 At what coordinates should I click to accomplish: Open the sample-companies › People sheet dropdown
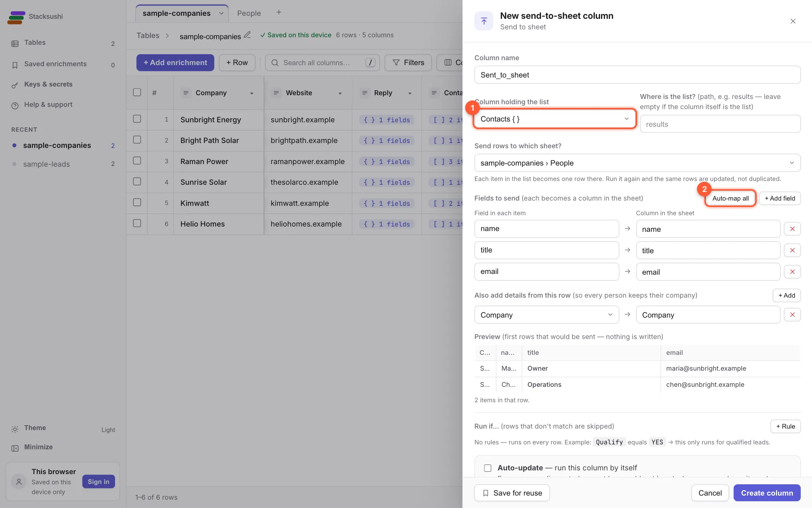[x=637, y=163]
